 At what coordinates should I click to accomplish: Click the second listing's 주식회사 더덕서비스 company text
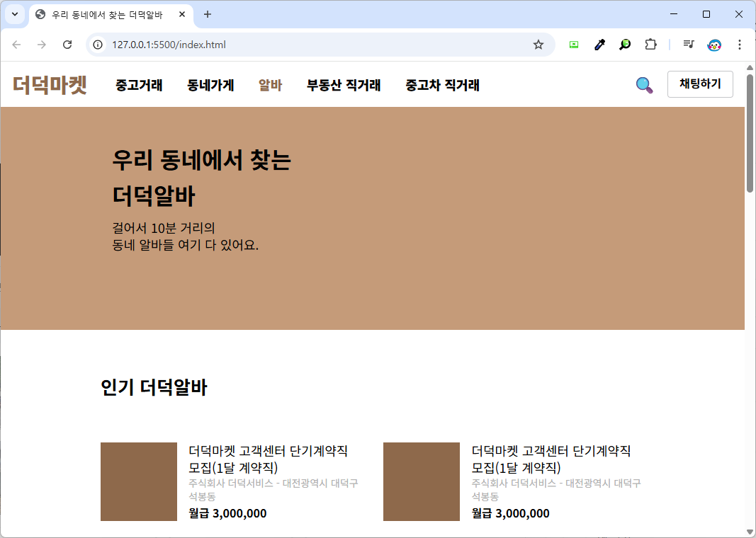coord(556,489)
